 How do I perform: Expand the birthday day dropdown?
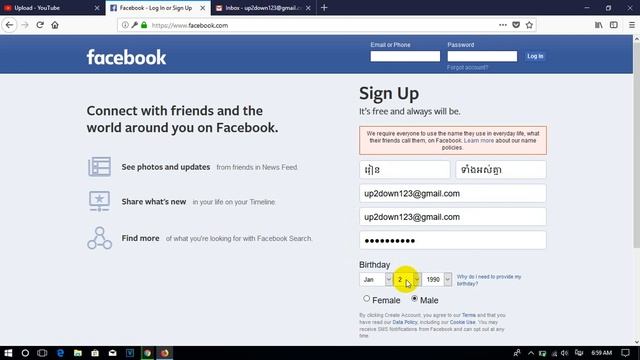(x=407, y=280)
